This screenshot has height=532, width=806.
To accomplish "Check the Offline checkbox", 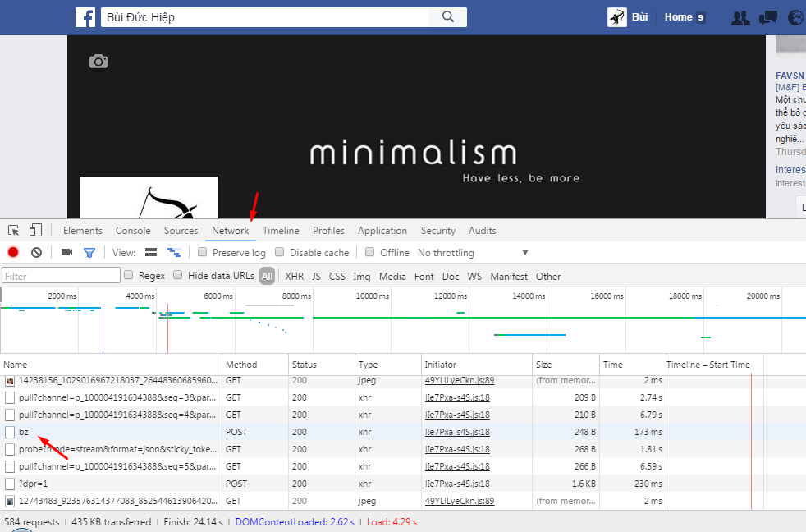I will [x=369, y=252].
